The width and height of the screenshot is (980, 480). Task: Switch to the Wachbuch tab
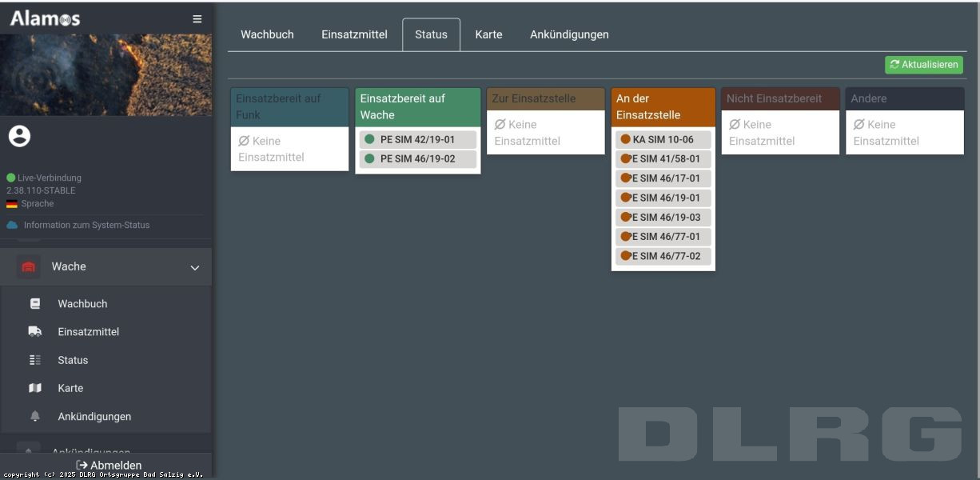(267, 34)
